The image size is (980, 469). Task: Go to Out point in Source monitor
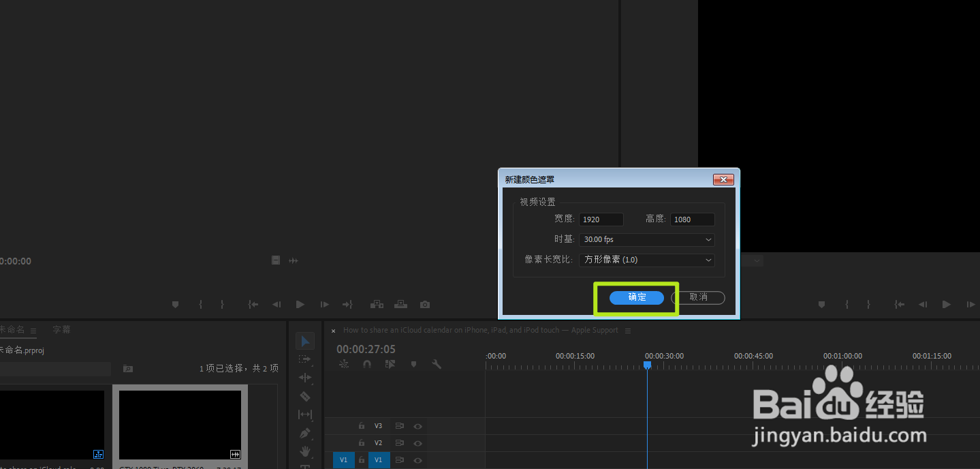point(347,305)
